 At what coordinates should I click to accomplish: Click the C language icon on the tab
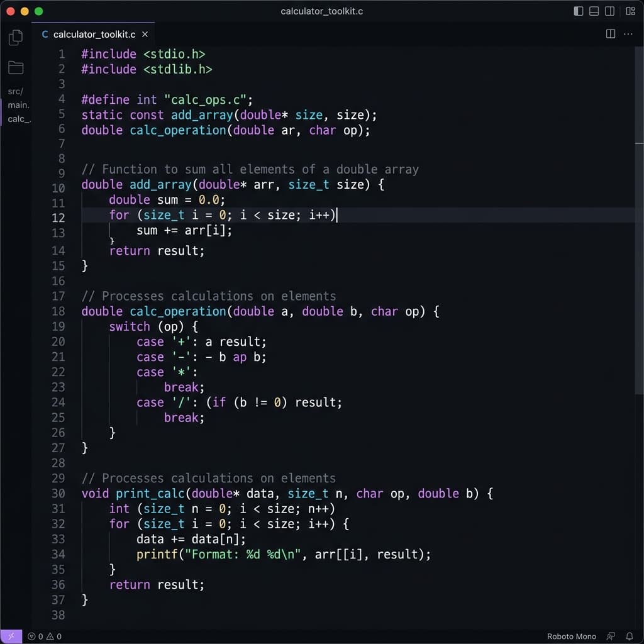45,35
